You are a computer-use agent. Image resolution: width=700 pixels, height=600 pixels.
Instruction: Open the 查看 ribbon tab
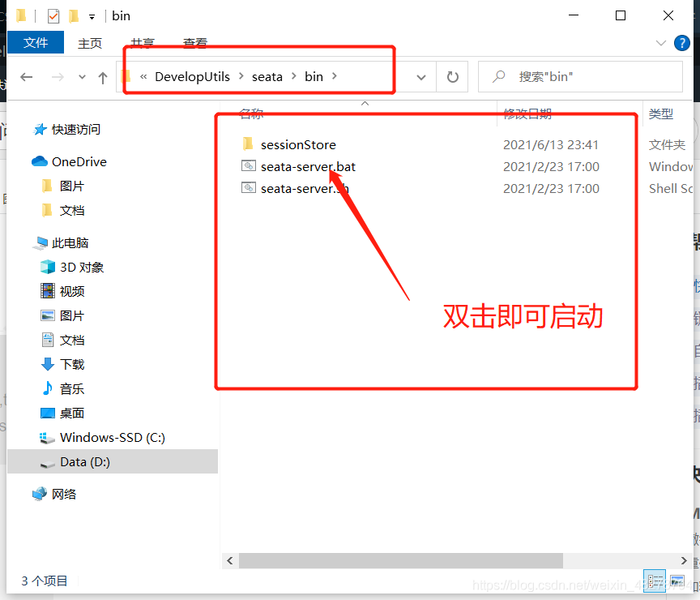[x=194, y=43]
